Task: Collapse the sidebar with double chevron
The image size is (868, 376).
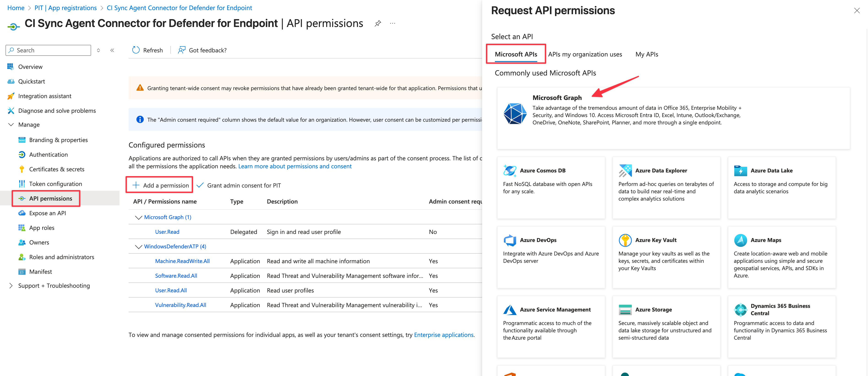Action: tap(112, 50)
